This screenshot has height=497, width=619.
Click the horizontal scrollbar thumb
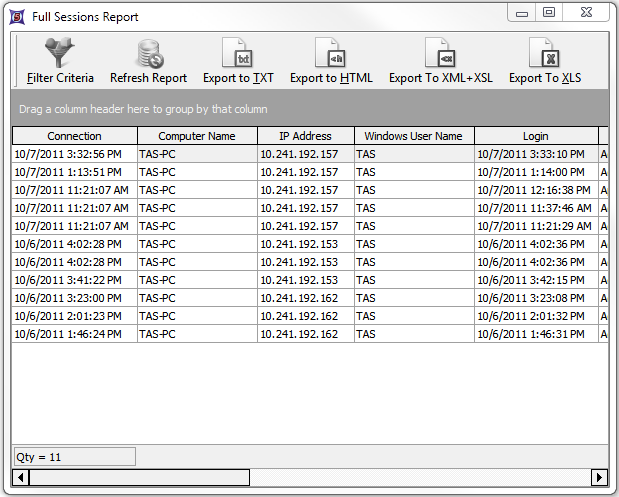140,477
